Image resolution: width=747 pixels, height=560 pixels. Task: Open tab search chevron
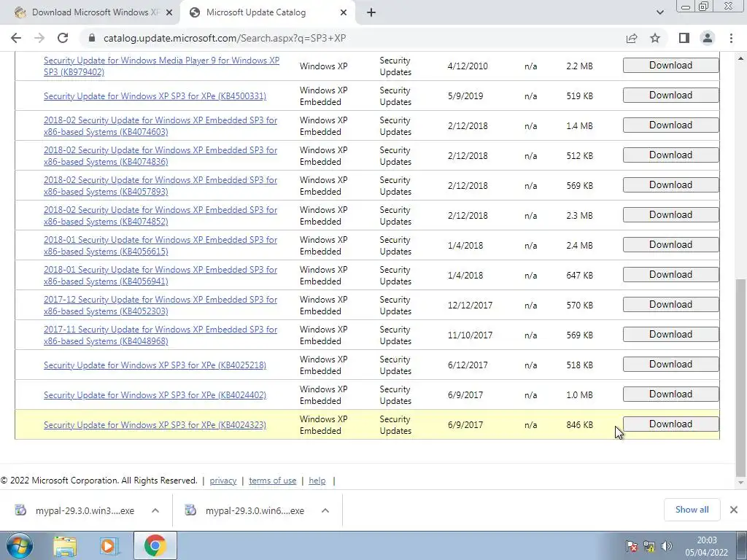coord(659,13)
